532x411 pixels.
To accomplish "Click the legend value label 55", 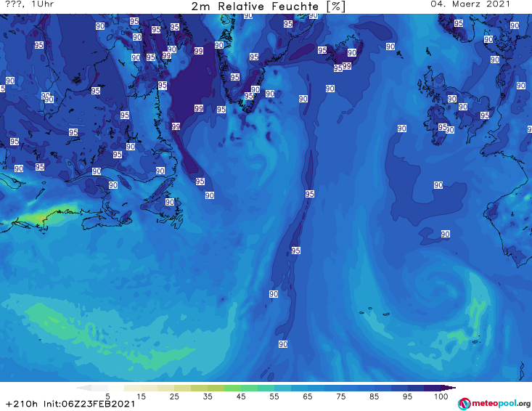I will (274, 396).
